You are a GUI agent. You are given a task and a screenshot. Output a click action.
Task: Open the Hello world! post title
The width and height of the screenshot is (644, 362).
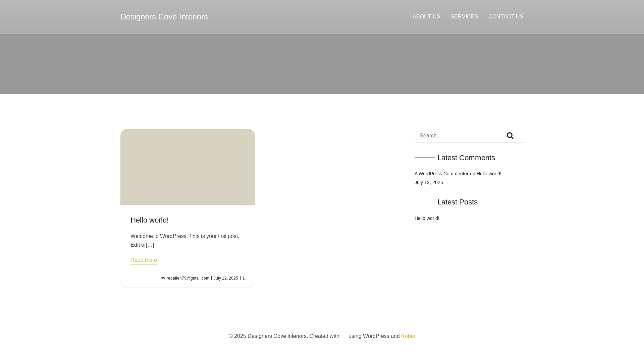(150, 220)
